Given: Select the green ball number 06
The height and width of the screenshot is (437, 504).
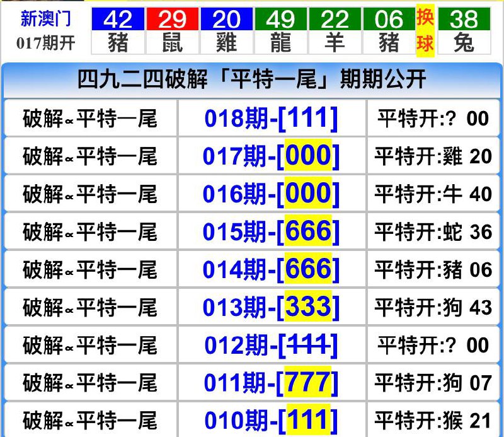Looking at the screenshot, I should (389, 19).
